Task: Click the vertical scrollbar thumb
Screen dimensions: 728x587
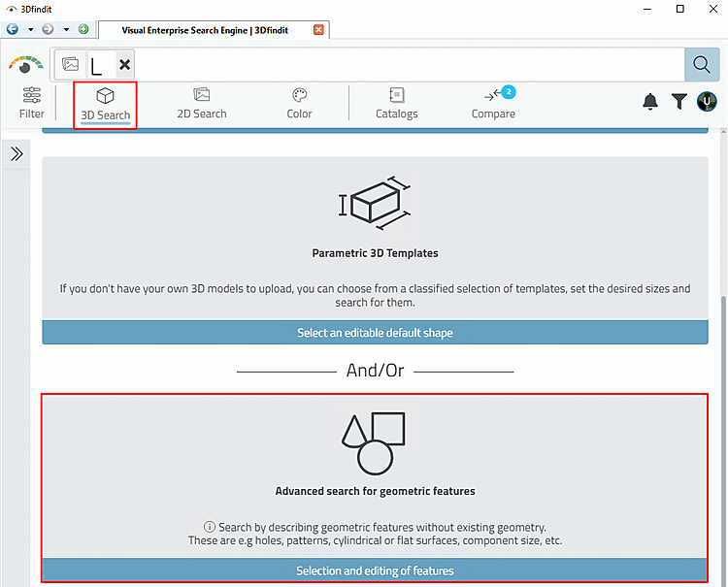Action: click(723, 440)
